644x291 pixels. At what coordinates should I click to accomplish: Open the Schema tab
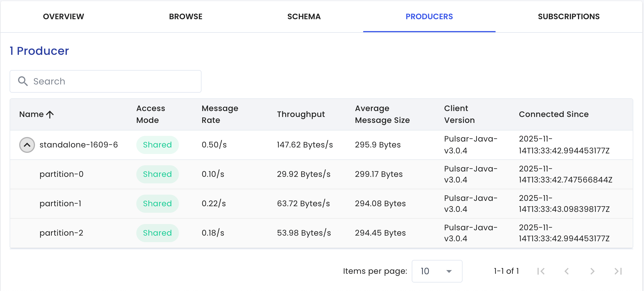coord(304,17)
